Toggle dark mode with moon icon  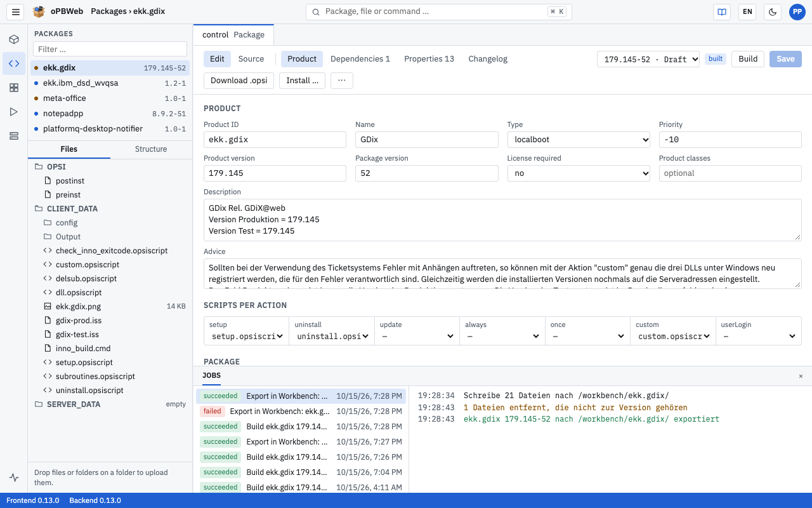pos(773,11)
